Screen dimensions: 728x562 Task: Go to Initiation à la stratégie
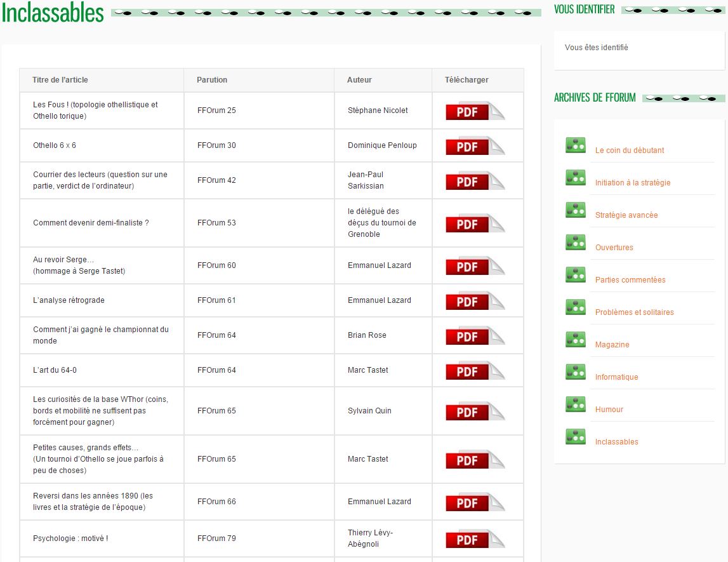pos(632,183)
